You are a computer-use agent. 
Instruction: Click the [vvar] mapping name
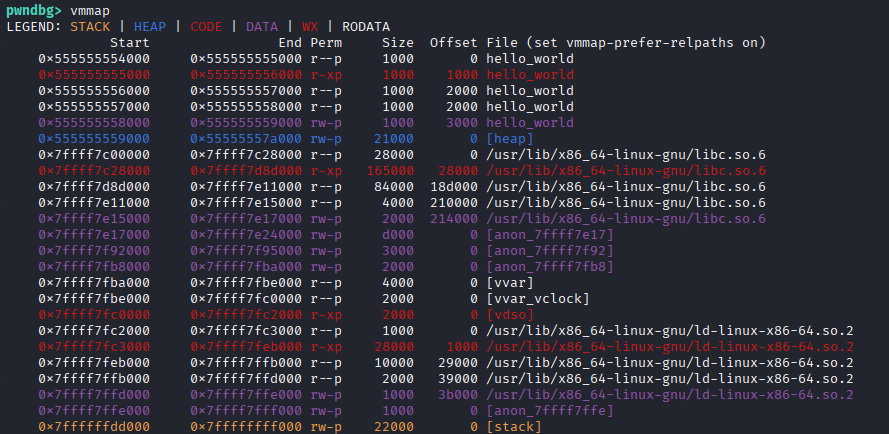click(x=510, y=283)
